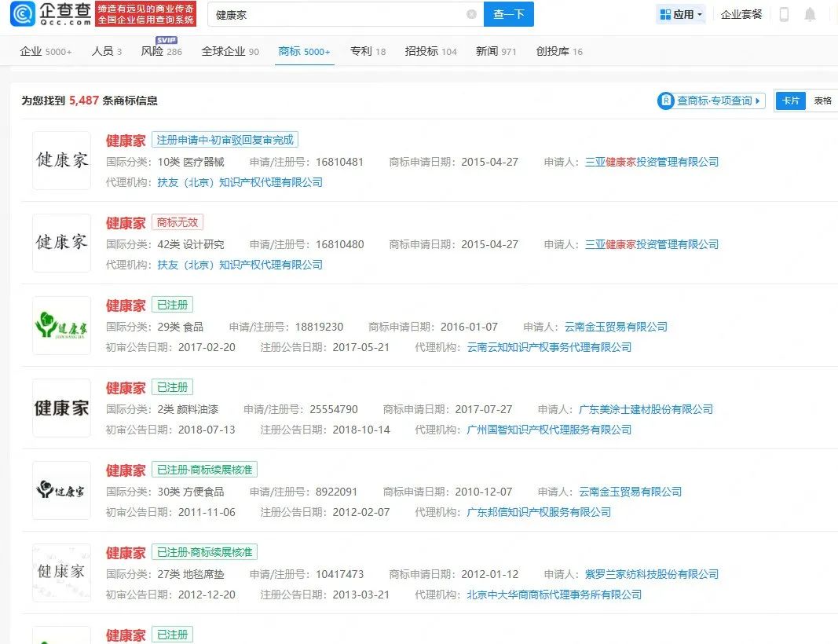The height and width of the screenshot is (644, 838).
Task: Click the 商标无效 status tag
Action: click(x=177, y=222)
